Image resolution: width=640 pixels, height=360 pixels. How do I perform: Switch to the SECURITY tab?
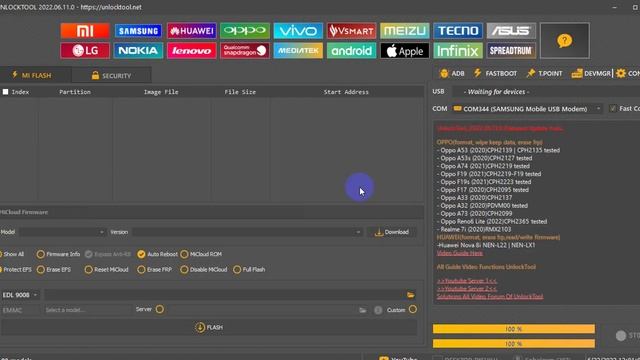[x=111, y=76]
